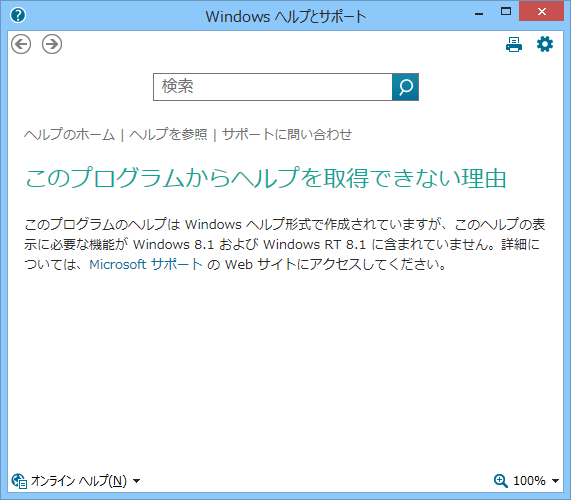The height and width of the screenshot is (500, 571).
Task: Minimize the Windows ヘルプとサポート window
Action: point(479,13)
